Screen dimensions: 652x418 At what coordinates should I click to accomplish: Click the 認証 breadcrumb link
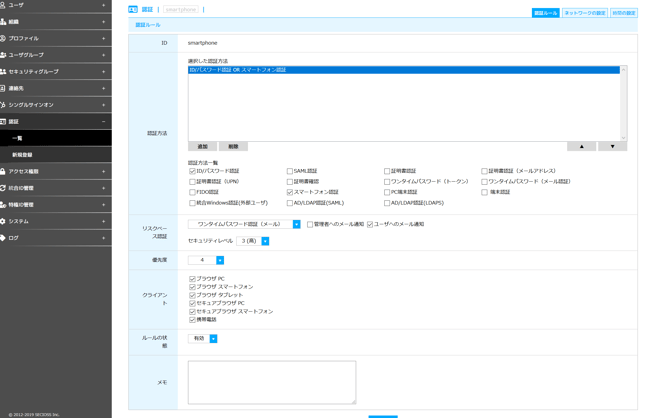click(x=147, y=9)
